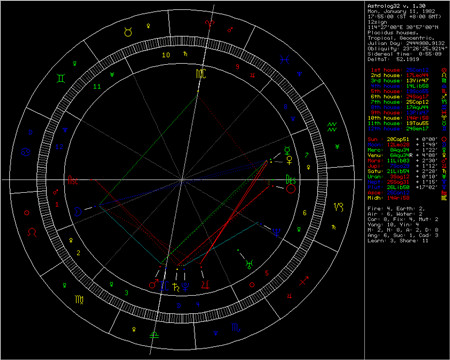This screenshot has width=450, height=360.
Task: Click the 'Obliquity' line in sidebar
Action: [407, 49]
